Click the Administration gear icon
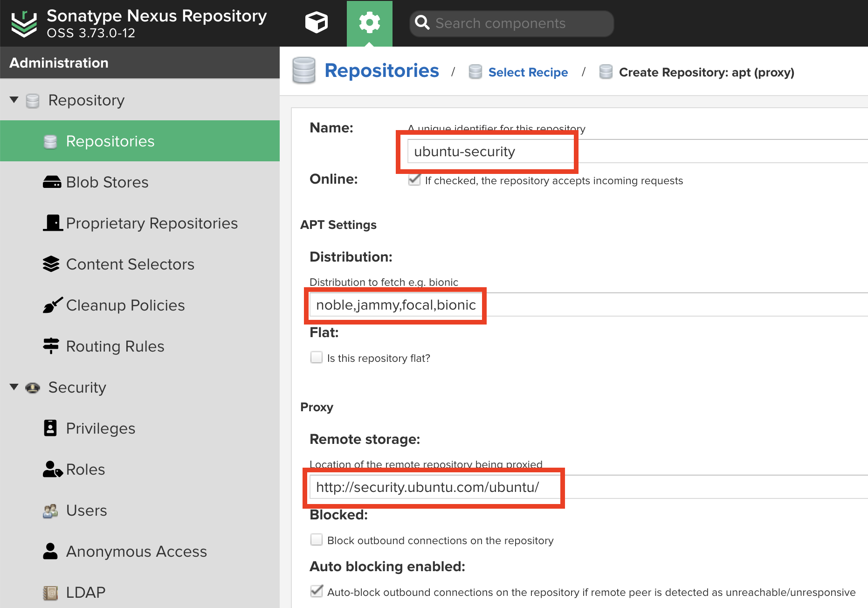Viewport: 868px width, 608px height. point(369,23)
